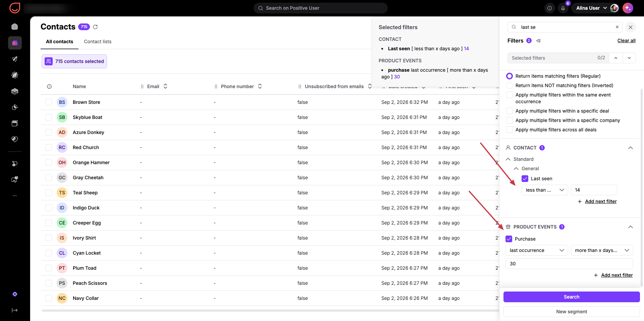Viewport: 644px width, 321px height.
Task: Open the stacked layers sidebar icon
Action: click(x=15, y=91)
